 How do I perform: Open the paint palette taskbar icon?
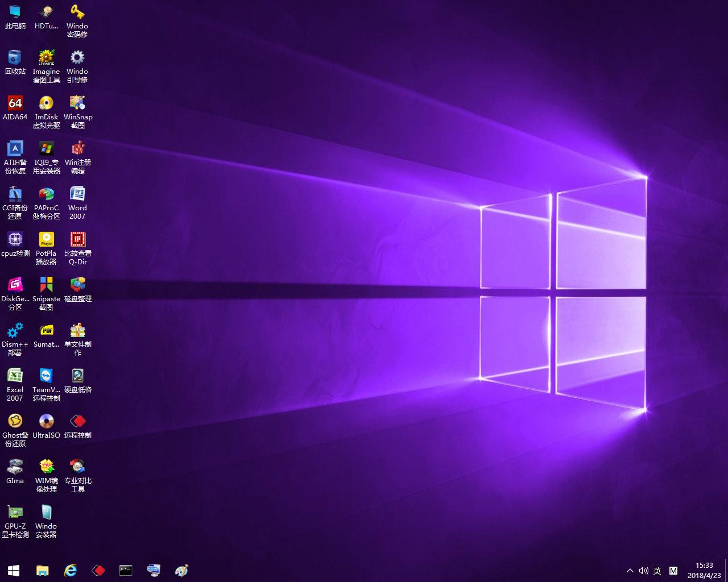click(181, 570)
